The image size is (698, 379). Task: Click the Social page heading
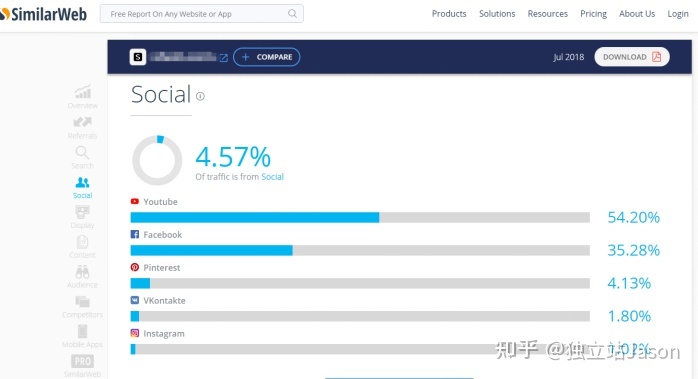161,94
